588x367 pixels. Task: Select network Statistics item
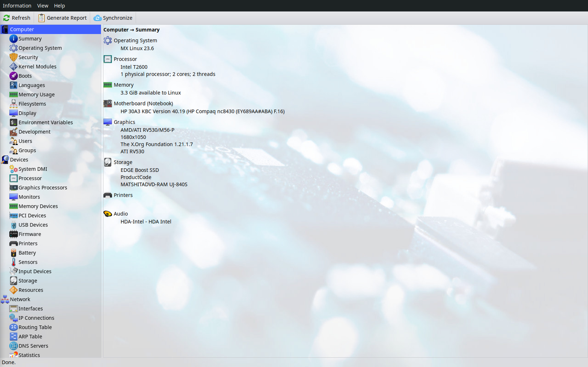click(50, 355)
